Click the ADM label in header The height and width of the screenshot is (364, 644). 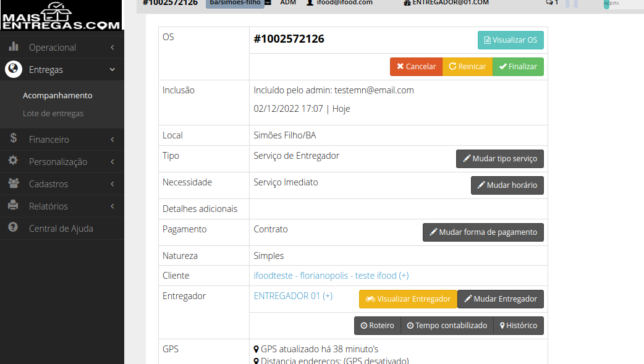[288, 3]
